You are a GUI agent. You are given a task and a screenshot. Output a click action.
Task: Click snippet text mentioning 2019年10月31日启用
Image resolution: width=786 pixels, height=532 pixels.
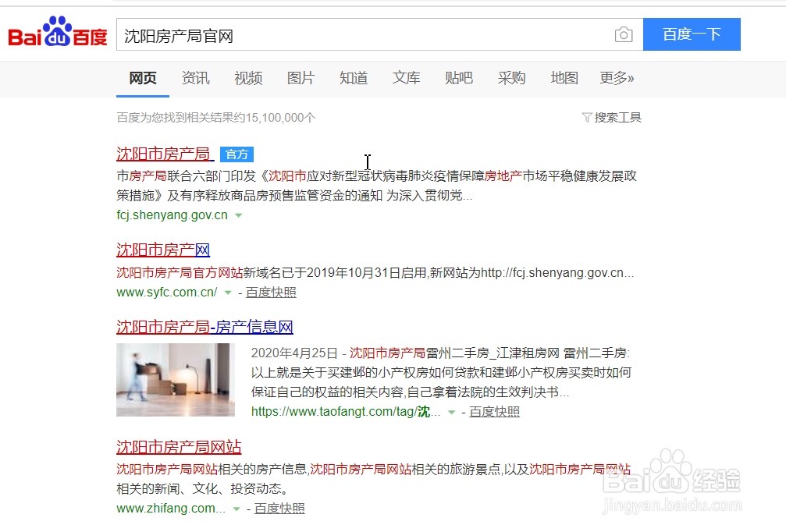[x=375, y=272]
